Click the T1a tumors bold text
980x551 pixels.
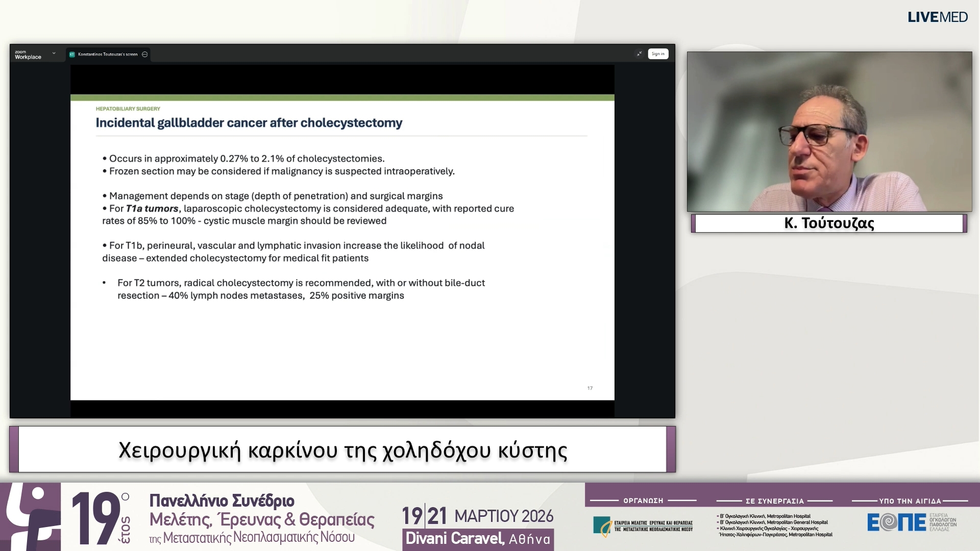pyautogui.click(x=152, y=209)
